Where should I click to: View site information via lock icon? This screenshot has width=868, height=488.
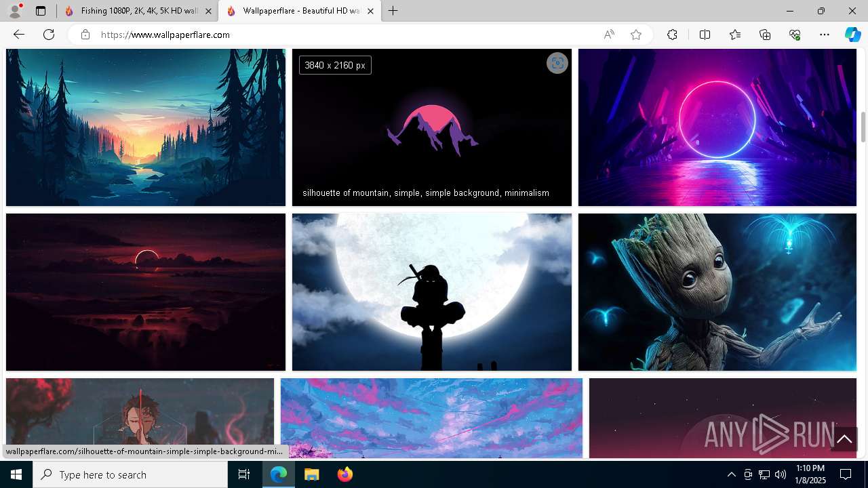click(85, 35)
